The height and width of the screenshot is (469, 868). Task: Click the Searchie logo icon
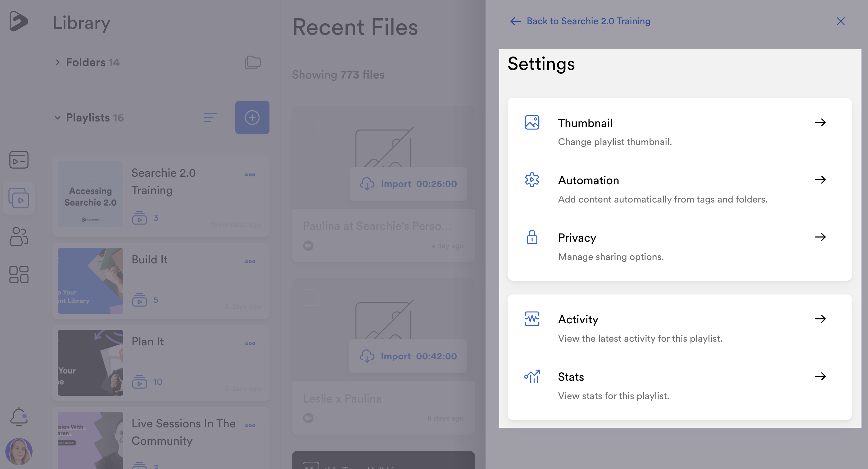coord(19,21)
